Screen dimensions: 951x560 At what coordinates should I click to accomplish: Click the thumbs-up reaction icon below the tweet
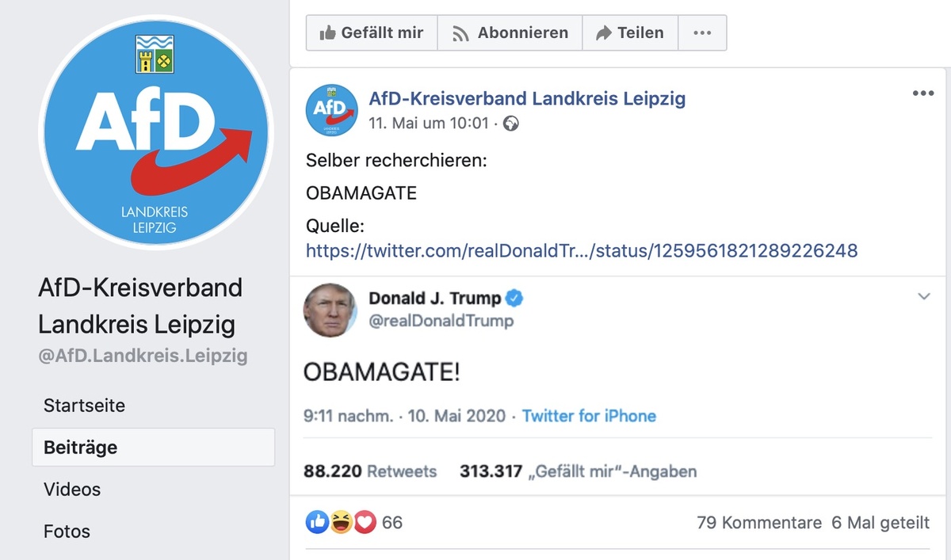point(317,523)
